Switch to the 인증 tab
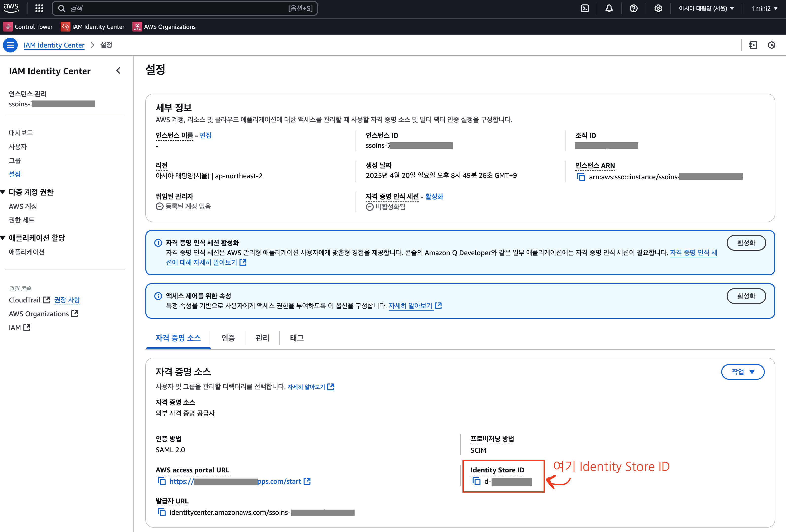786x532 pixels. point(228,338)
